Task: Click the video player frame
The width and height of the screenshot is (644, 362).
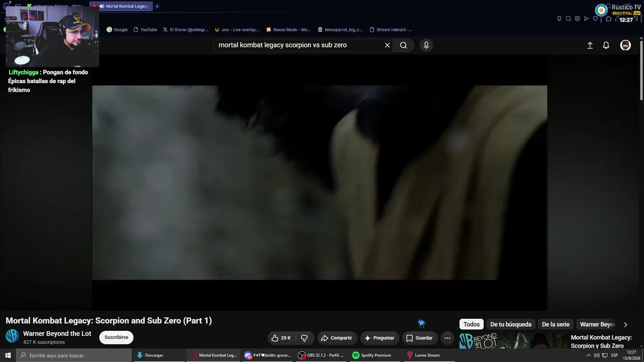Action: (319, 183)
